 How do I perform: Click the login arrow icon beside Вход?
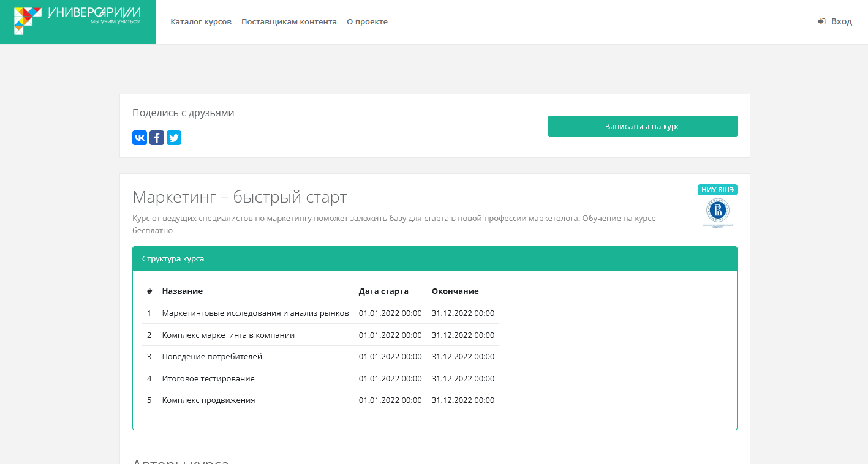tap(821, 21)
